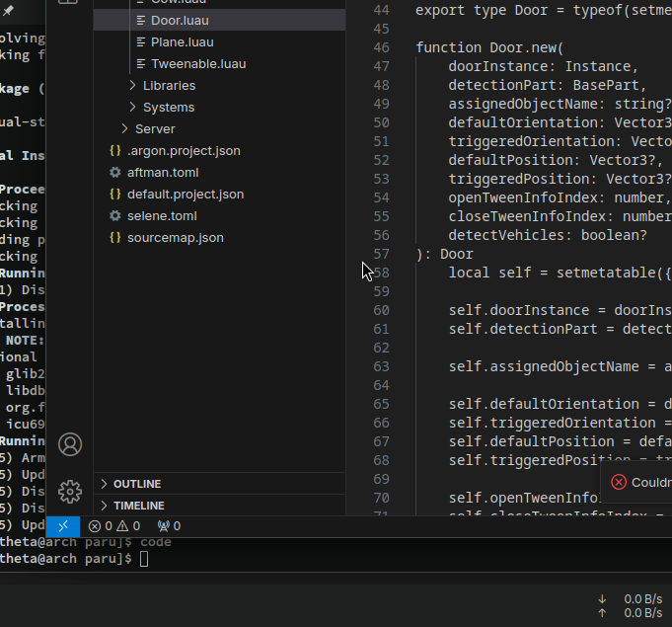Expand the Systems folder

click(x=219, y=108)
